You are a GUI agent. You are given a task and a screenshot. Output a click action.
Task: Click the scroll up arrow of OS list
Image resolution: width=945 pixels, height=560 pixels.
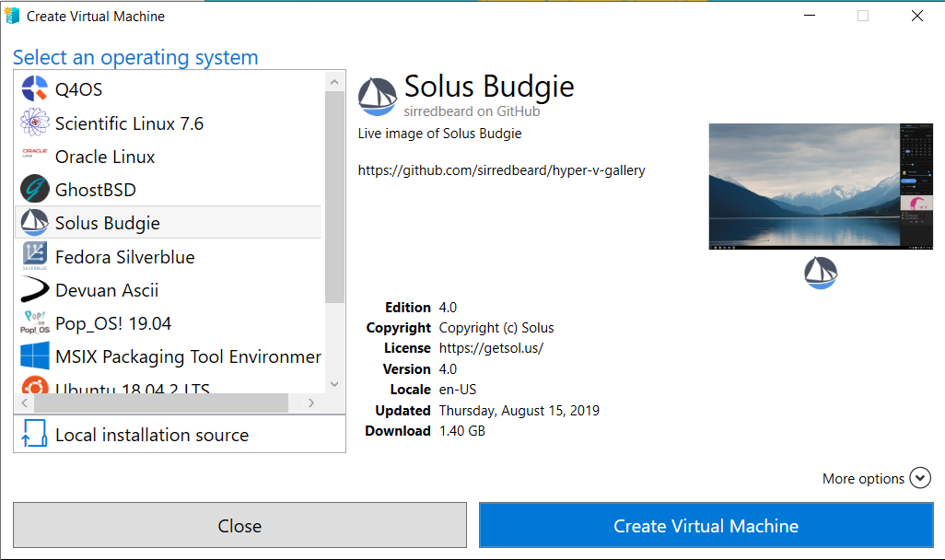click(334, 81)
